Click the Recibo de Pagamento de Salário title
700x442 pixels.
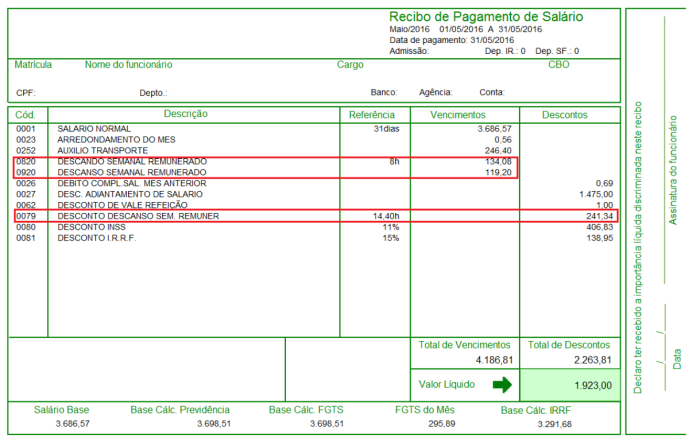[x=485, y=17]
